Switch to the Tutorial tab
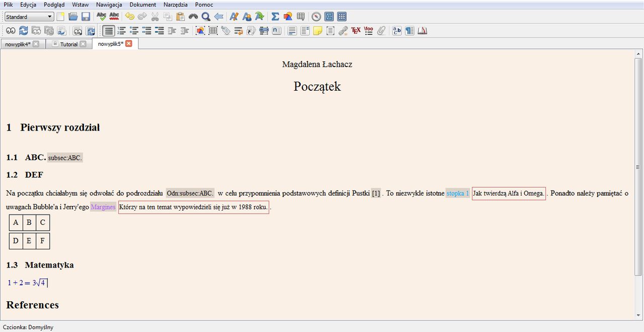Image resolution: width=644 pixels, height=332 pixels. coord(69,44)
